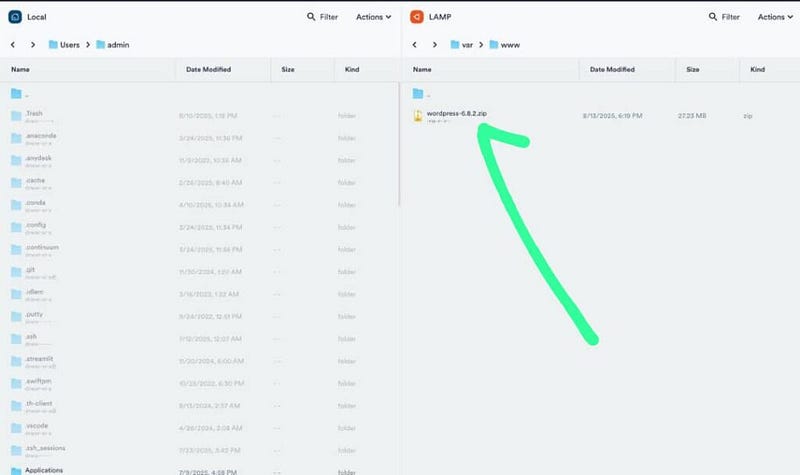Navigate to admin breadcrumb folder
Image resolution: width=800 pixels, height=475 pixels.
[113, 45]
